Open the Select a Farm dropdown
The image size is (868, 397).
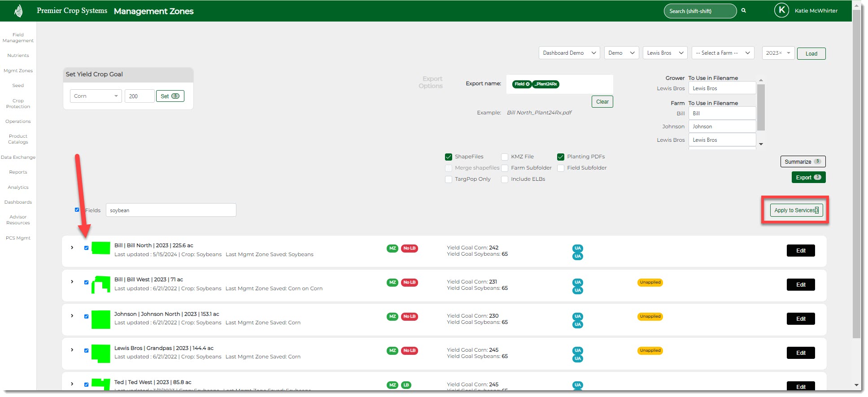click(722, 53)
